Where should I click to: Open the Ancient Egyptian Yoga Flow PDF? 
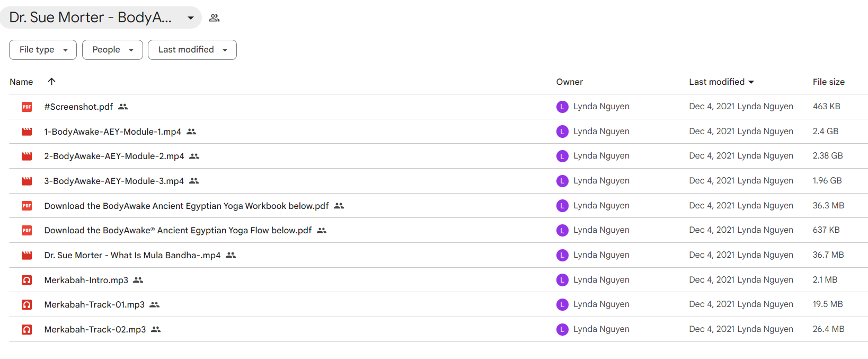[178, 230]
